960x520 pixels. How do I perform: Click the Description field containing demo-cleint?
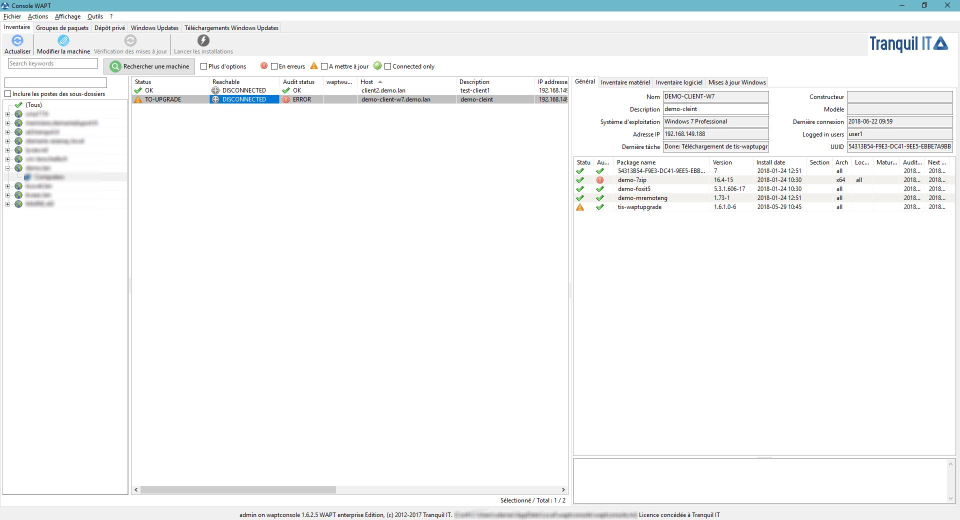click(x=716, y=109)
